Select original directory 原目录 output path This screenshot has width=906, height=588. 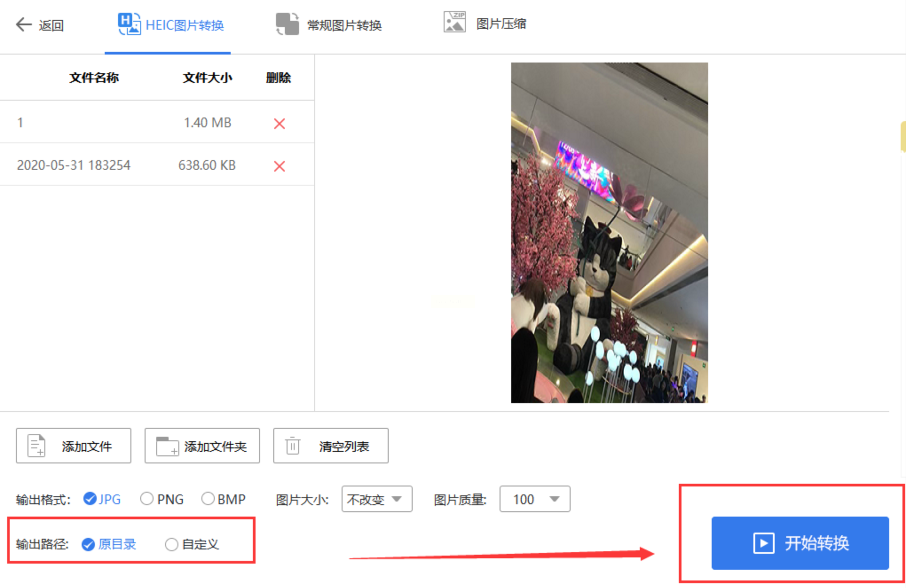[x=88, y=544]
